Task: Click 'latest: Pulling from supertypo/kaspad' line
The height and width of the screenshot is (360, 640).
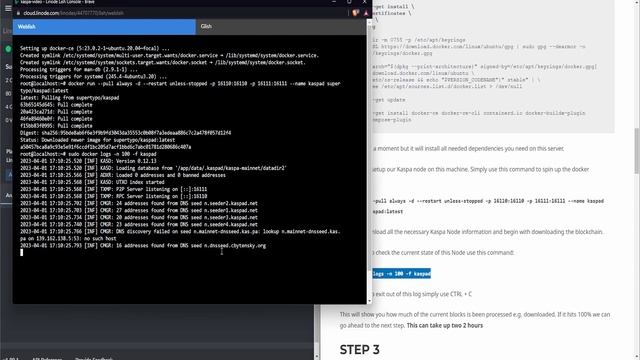Action: (69, 98)
